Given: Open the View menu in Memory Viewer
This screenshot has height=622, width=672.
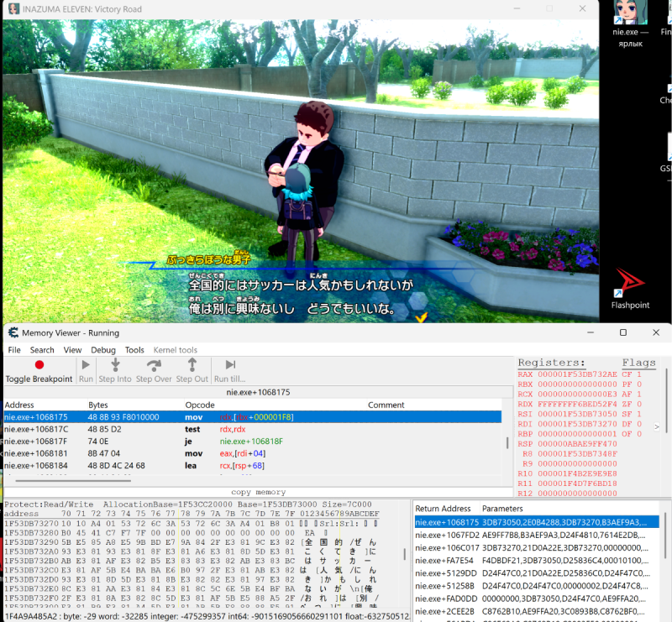Looking at the screenshot, I should [x=72, y=350].
